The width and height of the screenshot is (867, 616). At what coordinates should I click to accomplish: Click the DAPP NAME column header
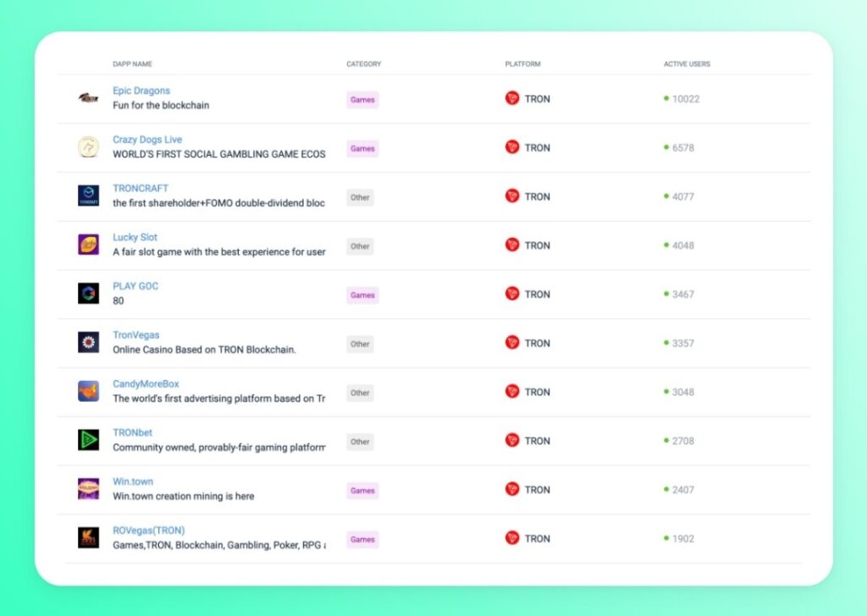pyautogui.click(x=132, y=64)
